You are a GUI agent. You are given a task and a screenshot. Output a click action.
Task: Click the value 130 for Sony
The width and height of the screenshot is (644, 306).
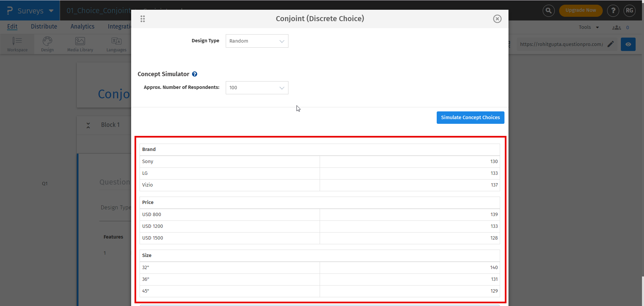pos(494,162)
